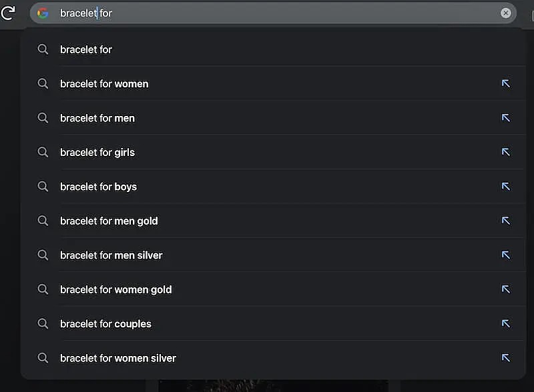Choose the 'bracelet for women gold' suggestion

[115, 289]
